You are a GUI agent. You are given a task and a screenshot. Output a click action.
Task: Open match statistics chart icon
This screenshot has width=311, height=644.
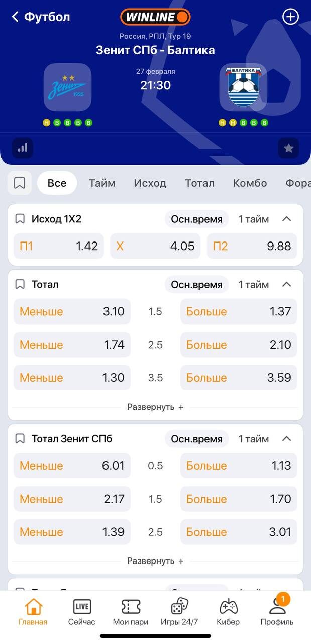(x=23, y=148)
